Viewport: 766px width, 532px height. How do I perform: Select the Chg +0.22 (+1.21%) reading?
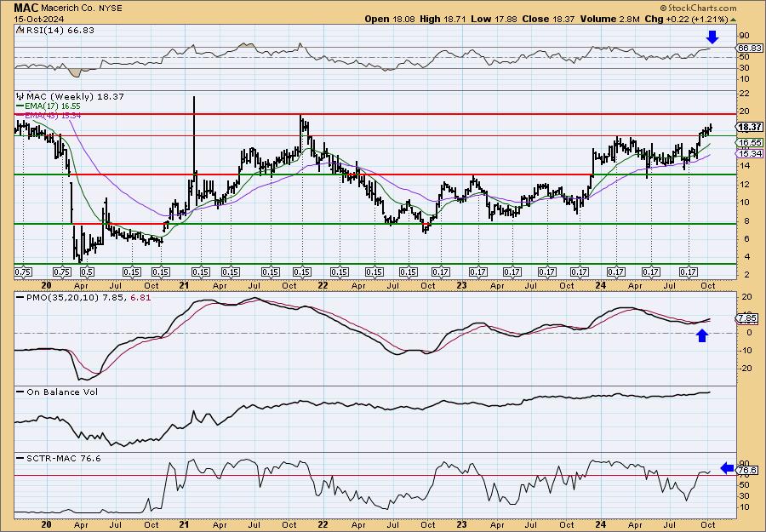686,19
